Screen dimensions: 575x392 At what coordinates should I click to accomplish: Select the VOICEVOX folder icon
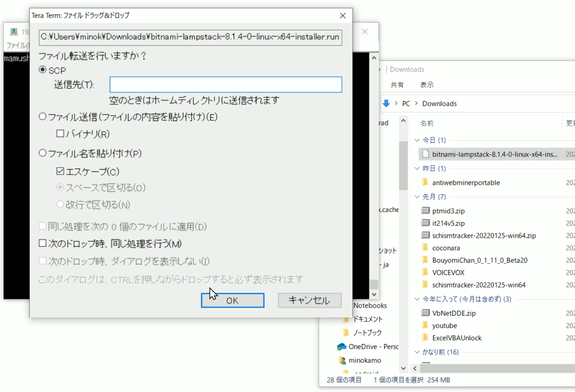[426, 272]
